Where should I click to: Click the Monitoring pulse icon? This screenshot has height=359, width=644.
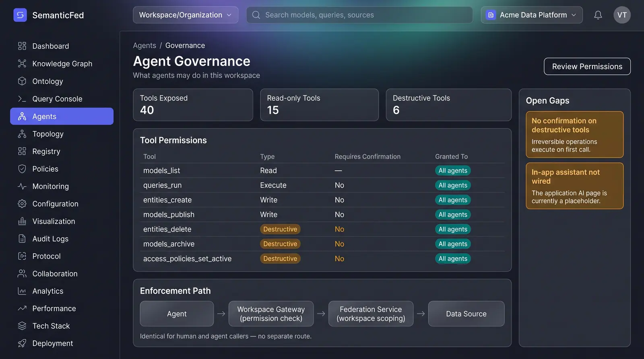pos(22,186)
